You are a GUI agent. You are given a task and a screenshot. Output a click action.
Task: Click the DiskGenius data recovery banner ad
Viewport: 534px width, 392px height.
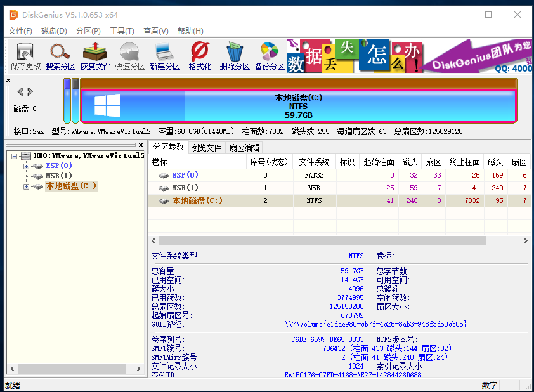click(x=409, y=56)
